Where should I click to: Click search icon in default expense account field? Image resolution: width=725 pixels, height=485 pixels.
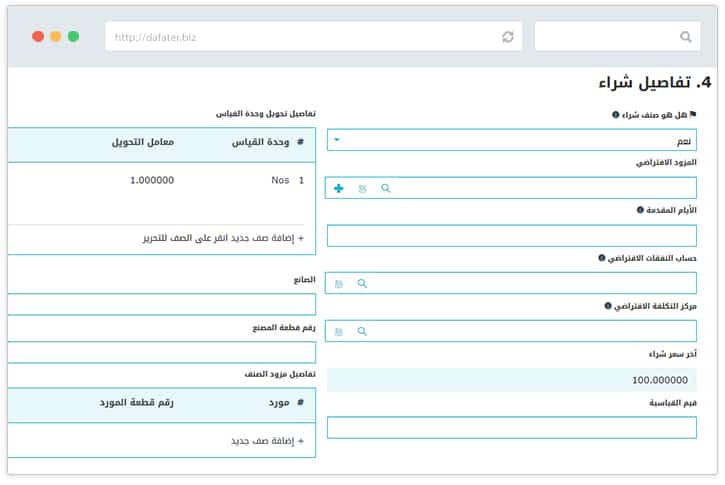point(362,284)
